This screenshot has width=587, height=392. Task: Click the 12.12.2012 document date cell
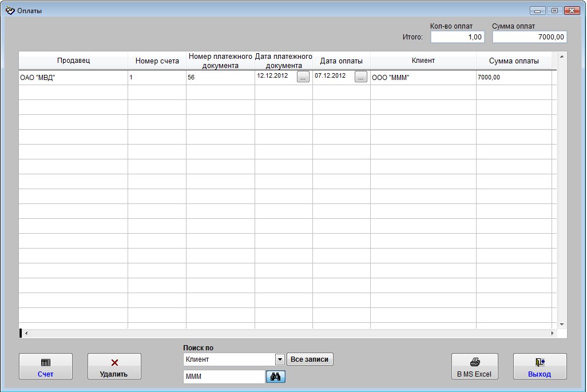(x=276, y=76)
